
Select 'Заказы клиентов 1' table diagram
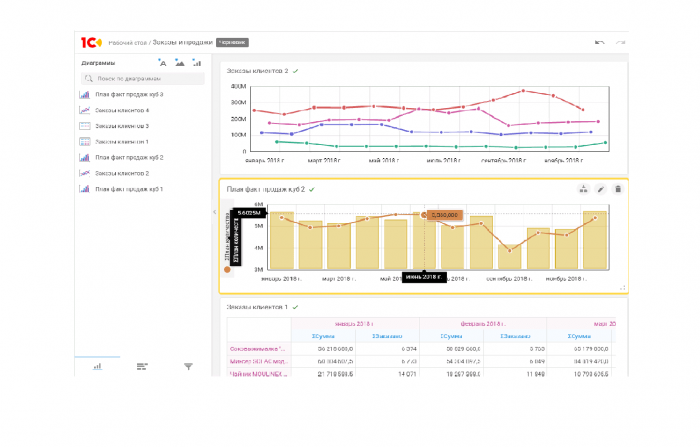(121, 142)
